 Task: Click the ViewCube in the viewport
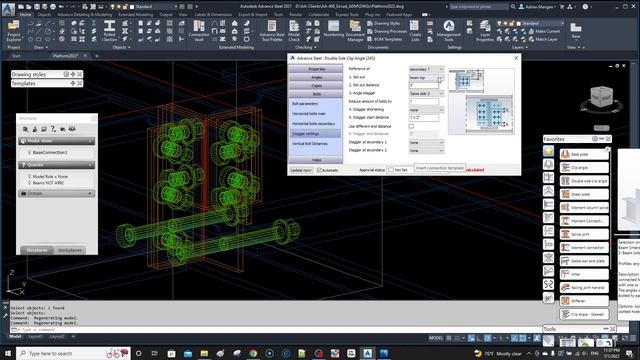coord(602,97)
